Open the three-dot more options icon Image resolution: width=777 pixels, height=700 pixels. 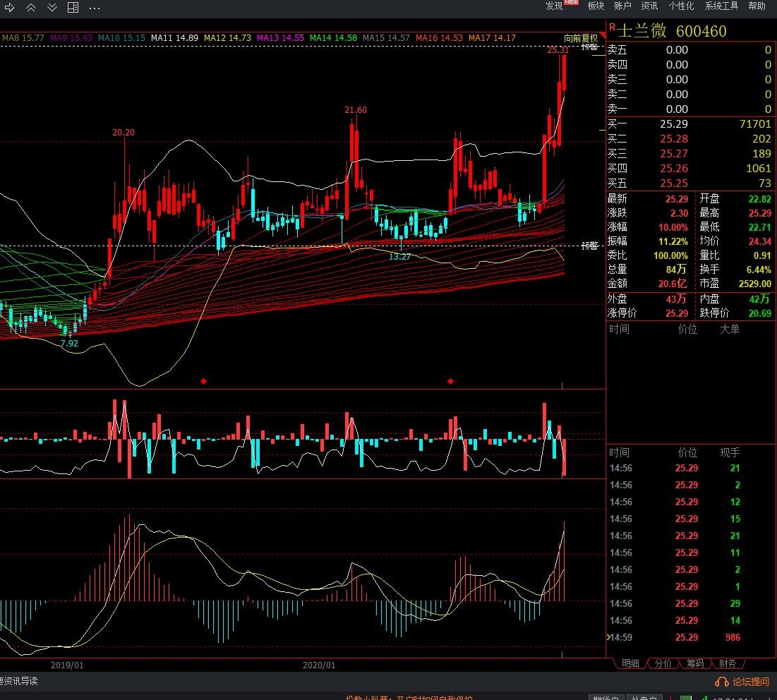(x=94, y=8)
